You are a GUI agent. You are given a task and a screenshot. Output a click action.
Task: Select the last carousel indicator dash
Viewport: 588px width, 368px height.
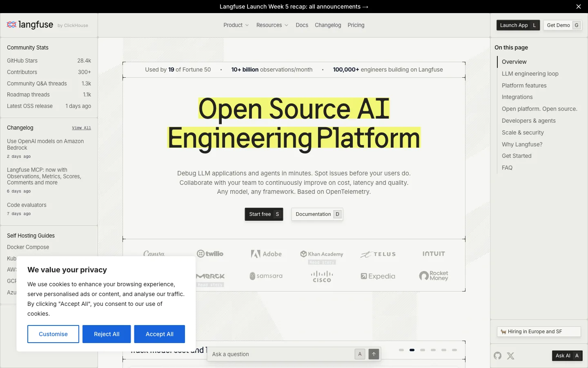(454, 350)
